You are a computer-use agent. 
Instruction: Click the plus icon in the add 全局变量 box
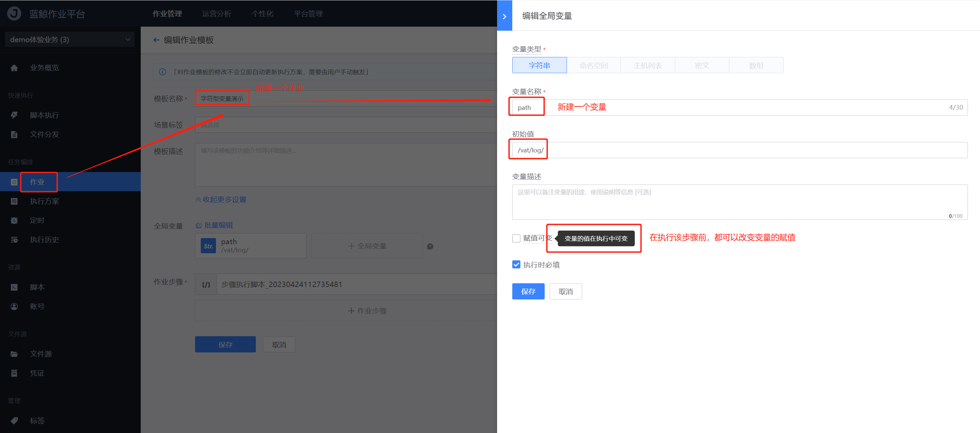click(x=351, y=246)
